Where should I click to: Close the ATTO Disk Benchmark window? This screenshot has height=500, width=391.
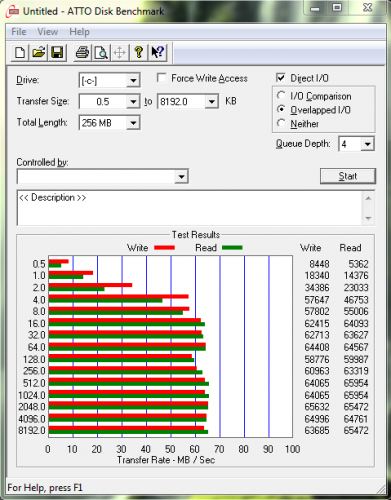pyautogui.click(x=367, y=8)
